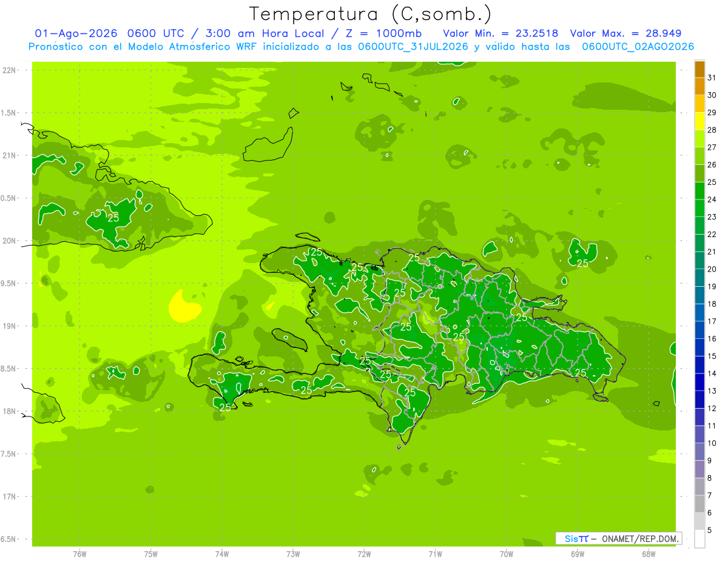This screenshot has width=728, height=562.
Task: Click the "75W" longitude axis label
Action: [x=151, y=554]
